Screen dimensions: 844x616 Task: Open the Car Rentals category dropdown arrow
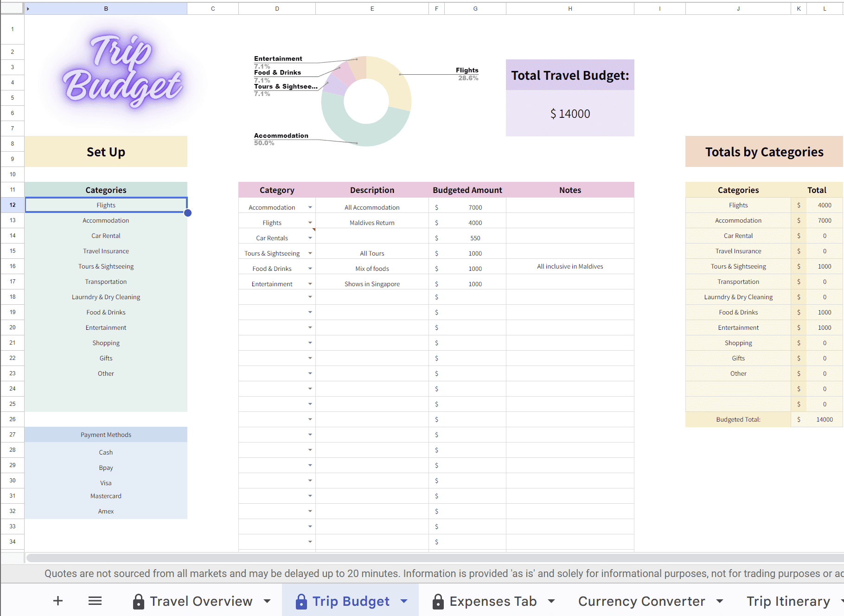click(x=310, y=238)
